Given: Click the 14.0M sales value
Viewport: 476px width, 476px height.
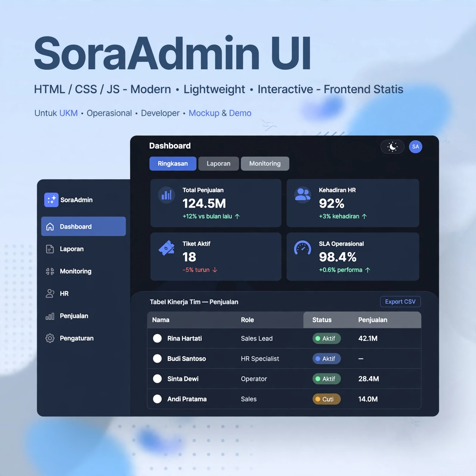Looking at the screenshot, I should [368, 399].
